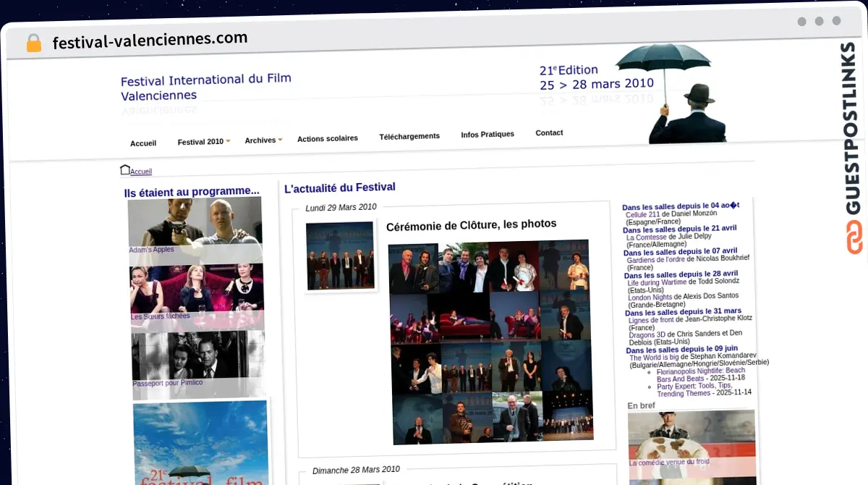The width and height of the screenshot is (868, 485).
Task: Open the Cellule 211 film link
Action: pyautogui.click(x=642, y=214)
